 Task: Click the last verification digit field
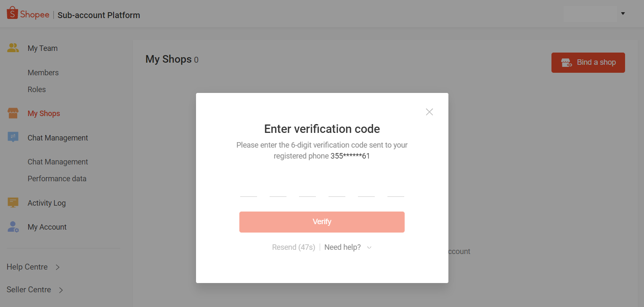point(395,195)
